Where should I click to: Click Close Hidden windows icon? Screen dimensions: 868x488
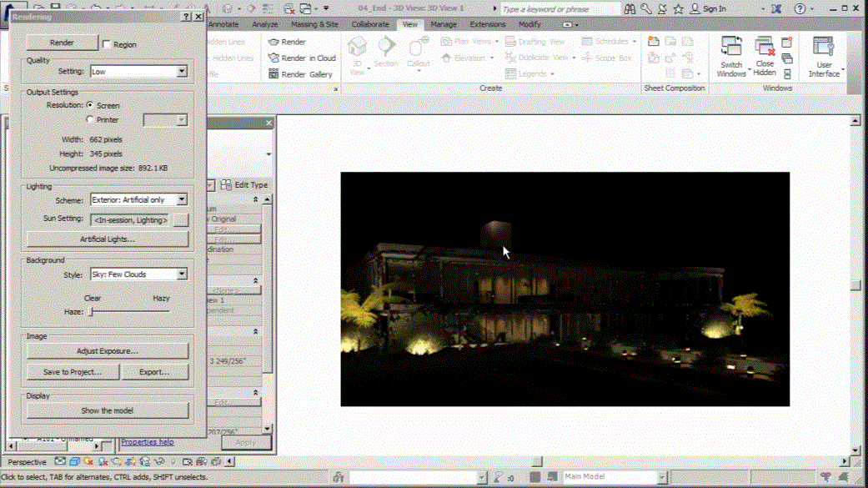[765, 47]
